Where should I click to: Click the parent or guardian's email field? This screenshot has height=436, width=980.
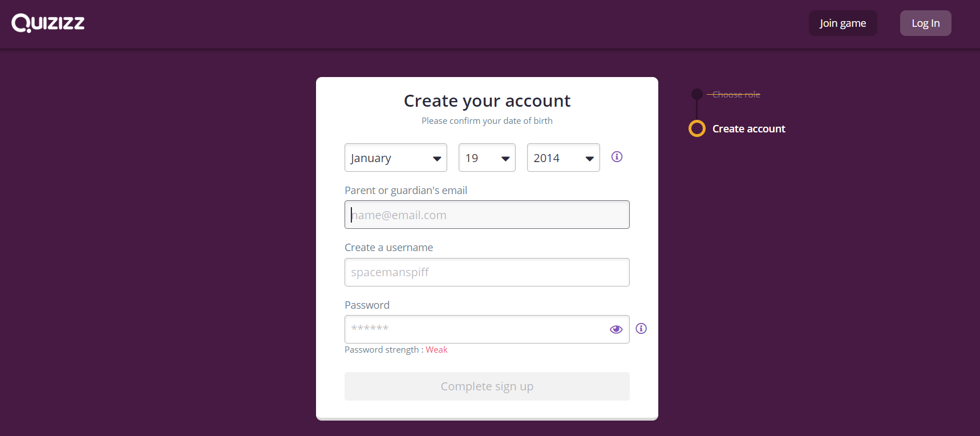tap(487, 215)
